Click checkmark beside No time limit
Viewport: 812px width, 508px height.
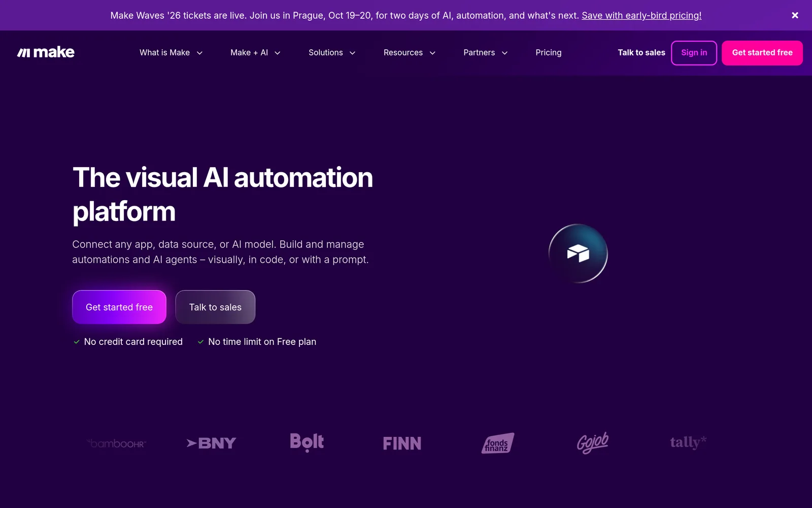(200, 342)
